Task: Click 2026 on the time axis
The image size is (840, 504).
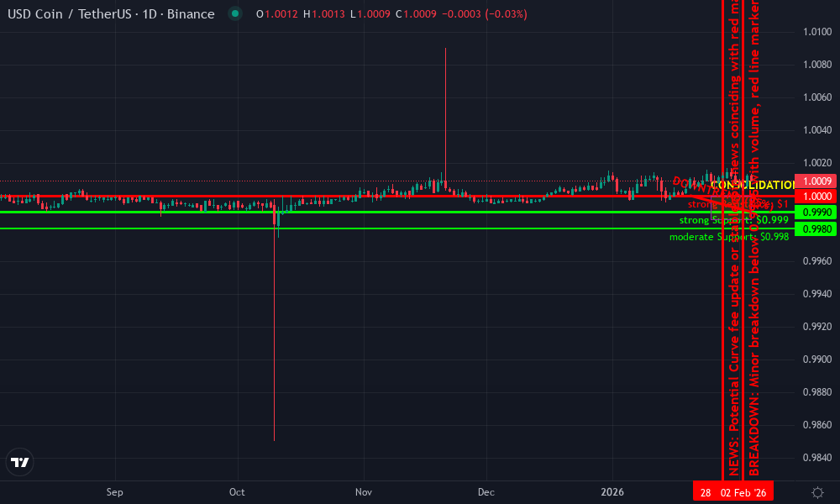Action: click(612, 492)
